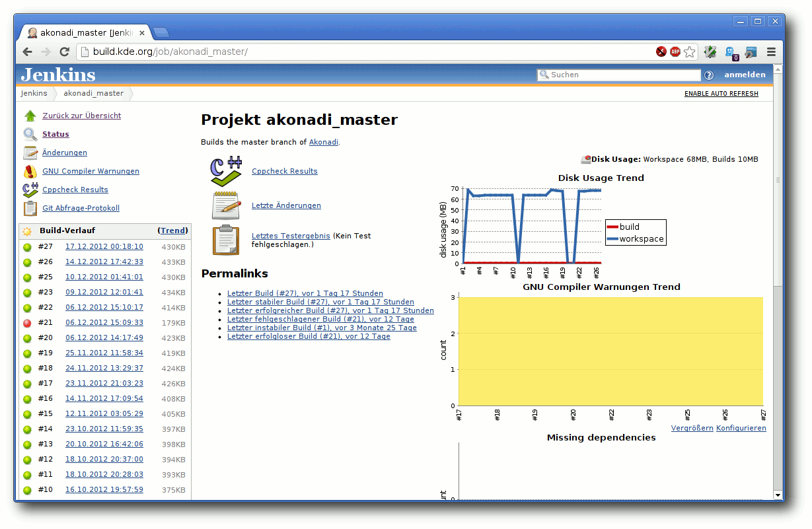Viewport: 812px width, 529px height.
Task: Open build 17.12.2012 00:18:10 link
Action: [104, 246]
